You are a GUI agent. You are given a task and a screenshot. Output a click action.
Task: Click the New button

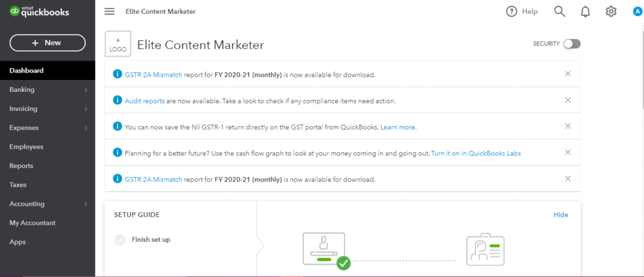coord(47,43)
